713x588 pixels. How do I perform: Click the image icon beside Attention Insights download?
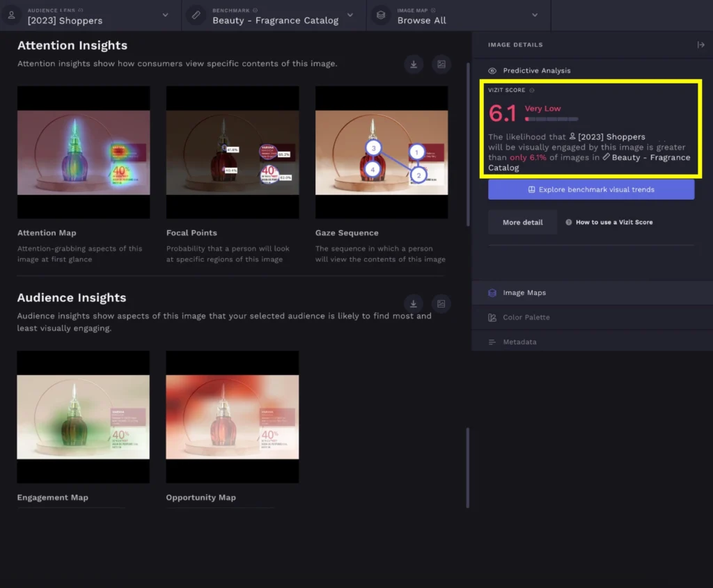click(441, 64)
